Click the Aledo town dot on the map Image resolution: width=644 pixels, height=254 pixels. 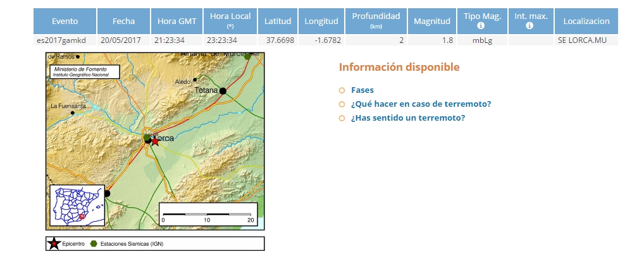[x=195, y=80]
